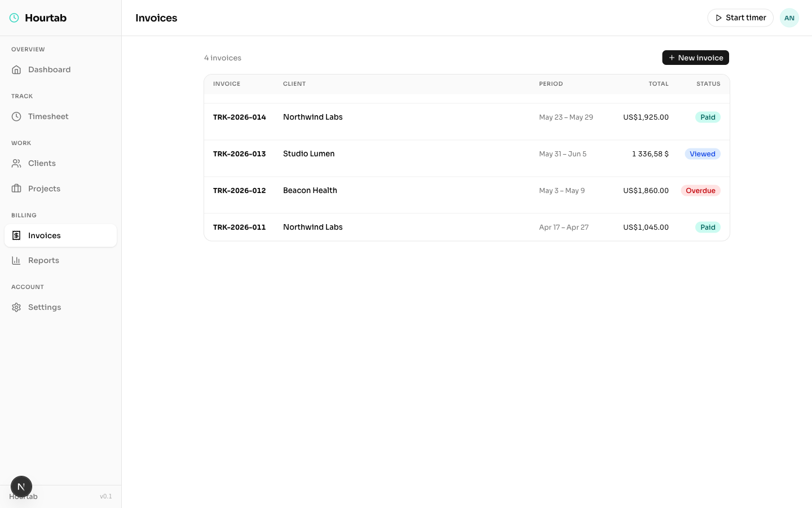Open invoice TRK-2026-014
This screenshot has width=812, height=508.
(239, 117)
